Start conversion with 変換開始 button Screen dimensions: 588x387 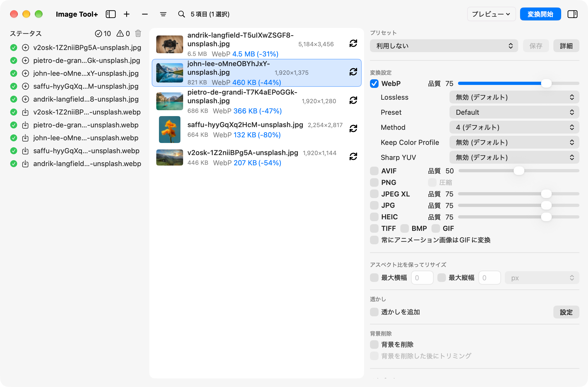[540, 14]
